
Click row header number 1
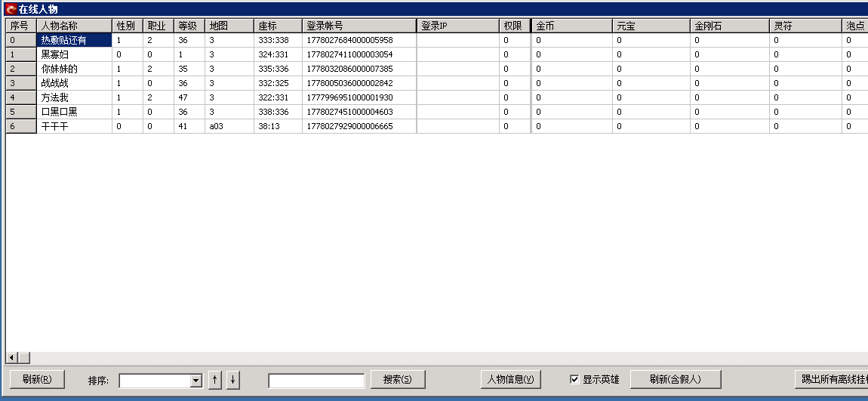(x=21, y=54)
